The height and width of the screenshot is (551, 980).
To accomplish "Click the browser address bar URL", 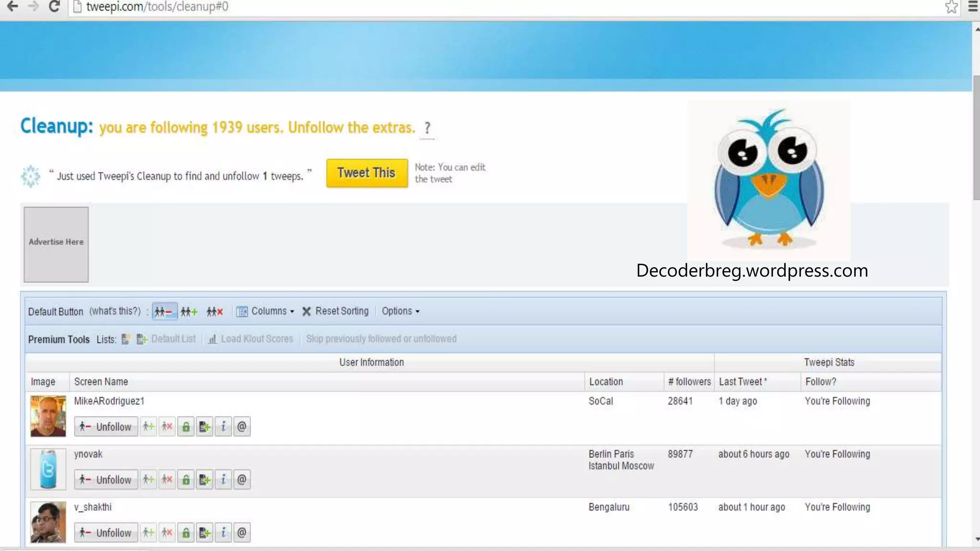I will (157, 7).
